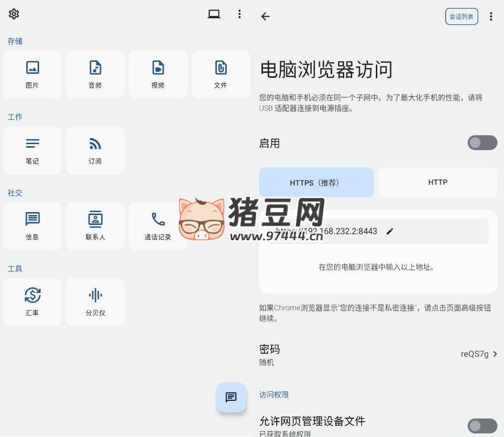Edit the server address with pencil icon
This screenshot has height=437, width=504.
[390, 231]
